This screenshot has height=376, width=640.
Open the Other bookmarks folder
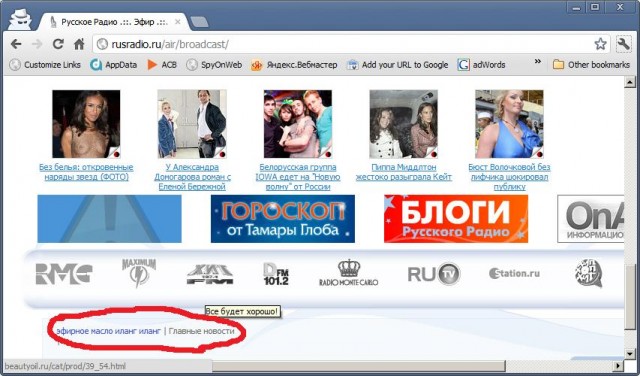pos(591,65)
